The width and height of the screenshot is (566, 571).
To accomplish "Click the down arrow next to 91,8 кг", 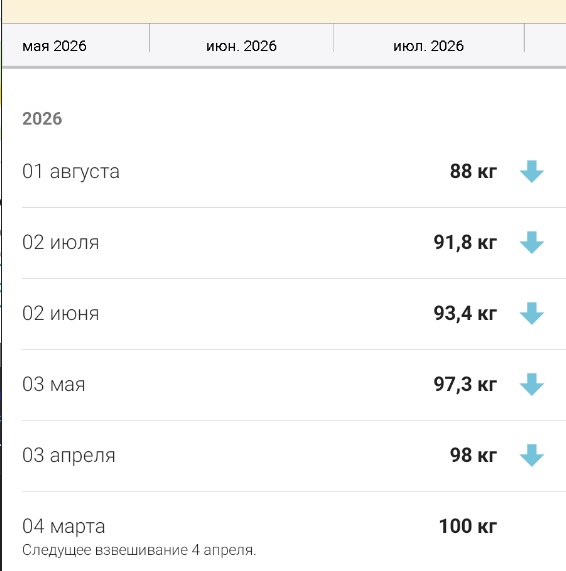I will coord(531,243).
